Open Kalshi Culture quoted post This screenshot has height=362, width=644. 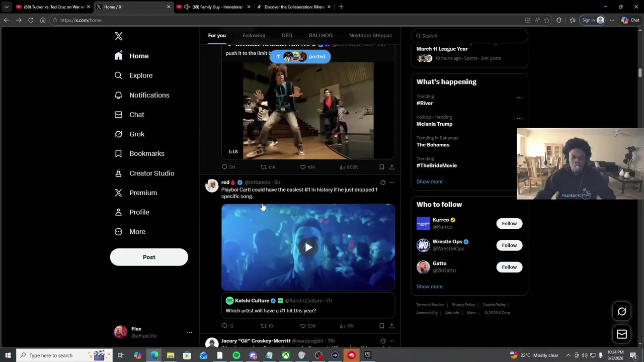(x=308, y=305)
